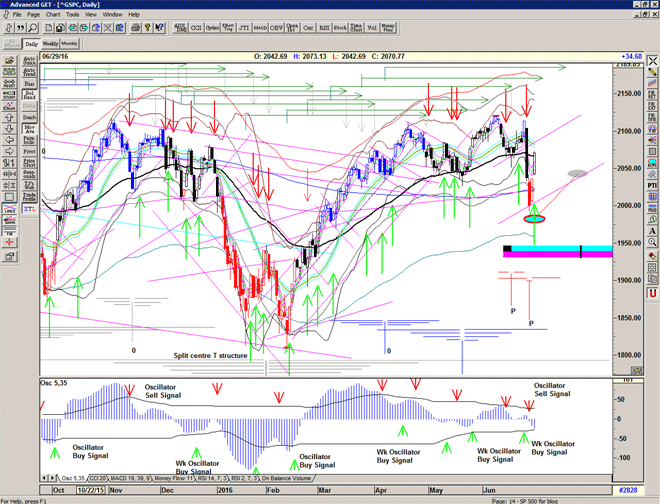
Task: Switch chart to Weekly timeframe
Action: click(x=50, y=44)
